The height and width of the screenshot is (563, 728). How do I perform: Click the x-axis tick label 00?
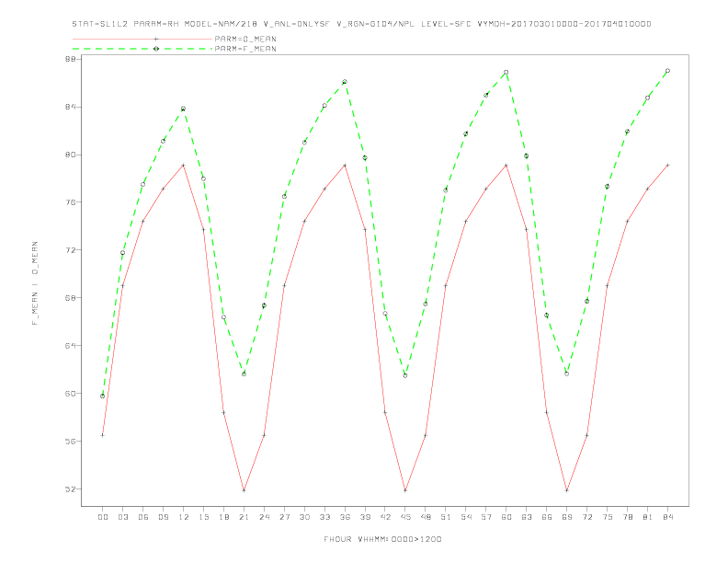point(103,517)
